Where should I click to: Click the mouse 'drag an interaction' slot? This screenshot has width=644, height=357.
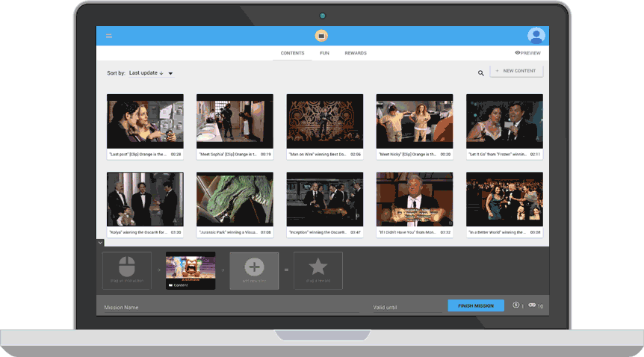coord(127,270)
